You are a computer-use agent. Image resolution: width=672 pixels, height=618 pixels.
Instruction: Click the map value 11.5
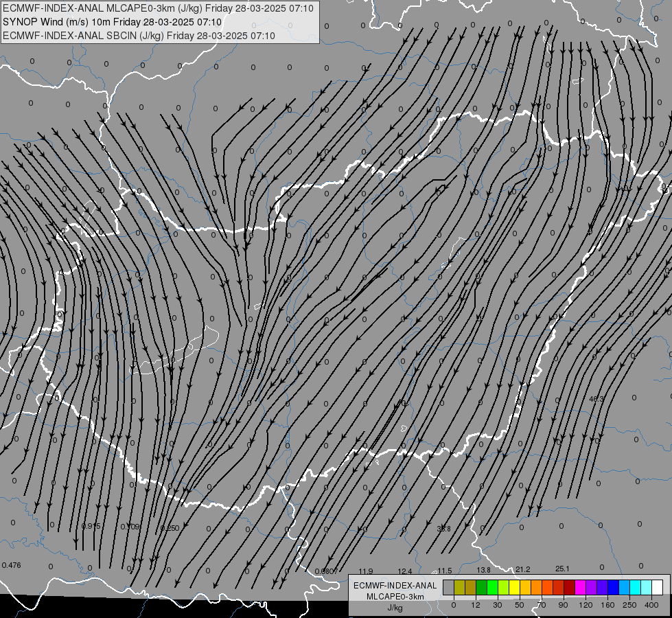click(x=444, y=571)
